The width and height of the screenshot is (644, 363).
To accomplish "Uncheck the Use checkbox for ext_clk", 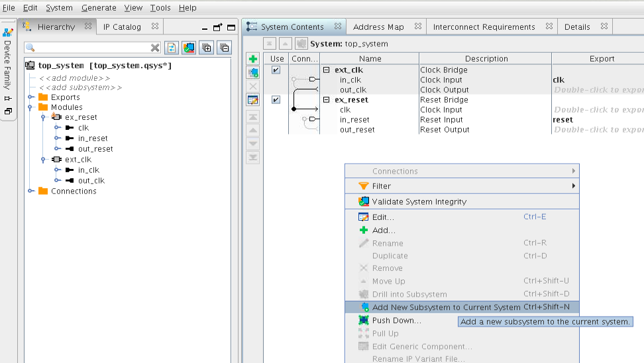I will click(x=276, y=70).
